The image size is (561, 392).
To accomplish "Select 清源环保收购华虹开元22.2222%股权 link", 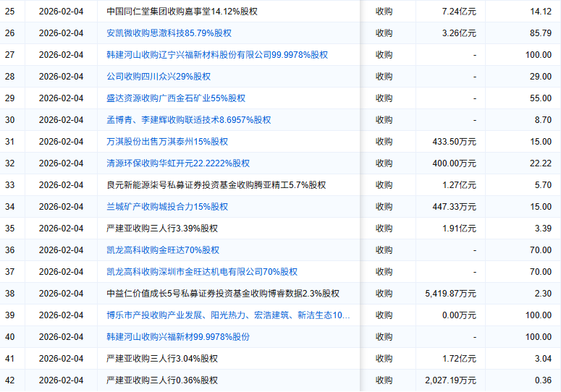I will [178, 163].
